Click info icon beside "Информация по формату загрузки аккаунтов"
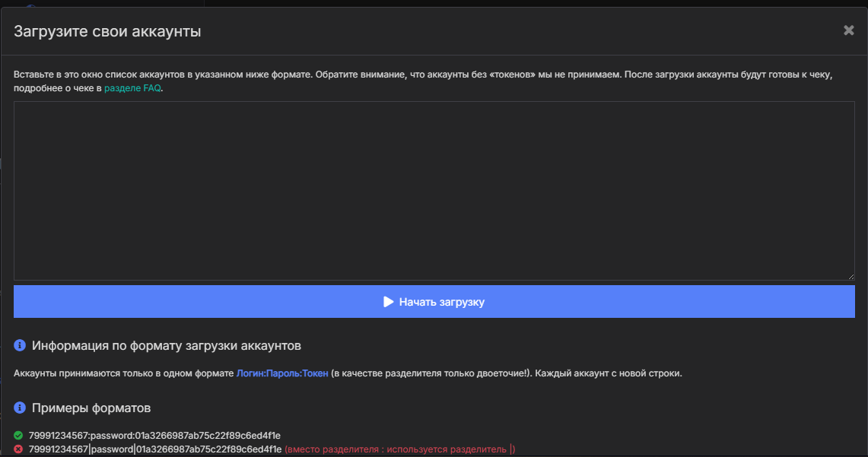This screenshot has width=868, height=457. pos(20,345)
